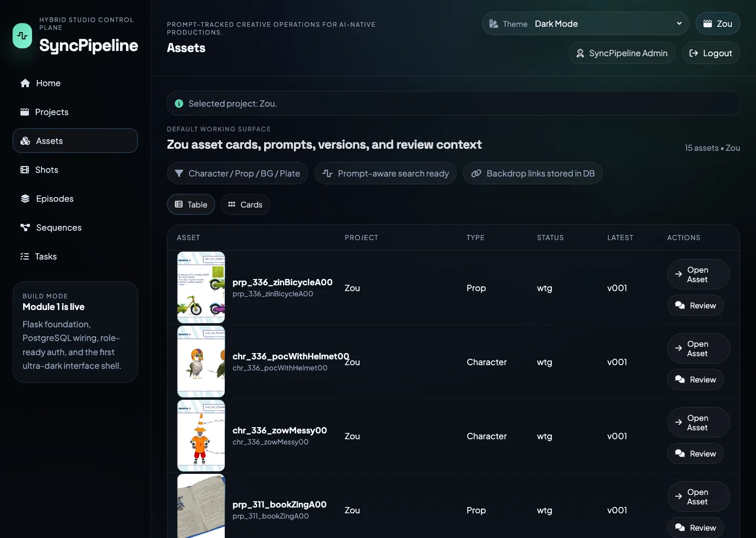Open Shots in the sidebar
The width and height of the screenshot is (756, 538).
pyautogui.click(x=75, y=170)
